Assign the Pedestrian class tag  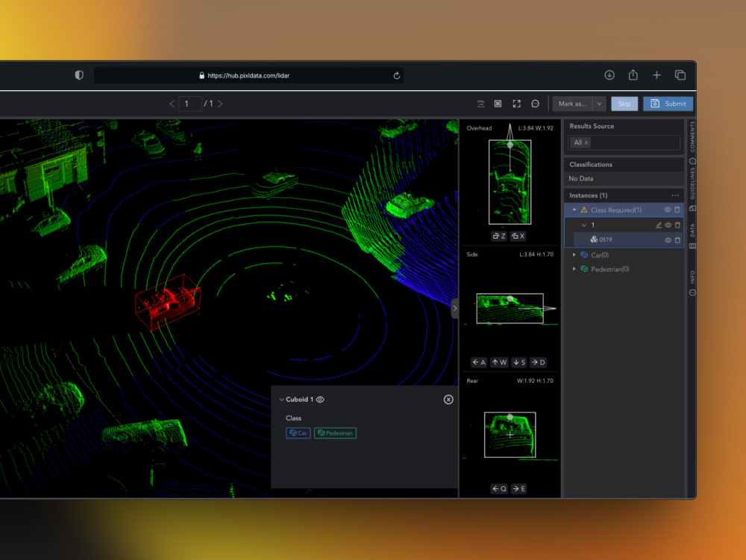(x=335, y=433)
